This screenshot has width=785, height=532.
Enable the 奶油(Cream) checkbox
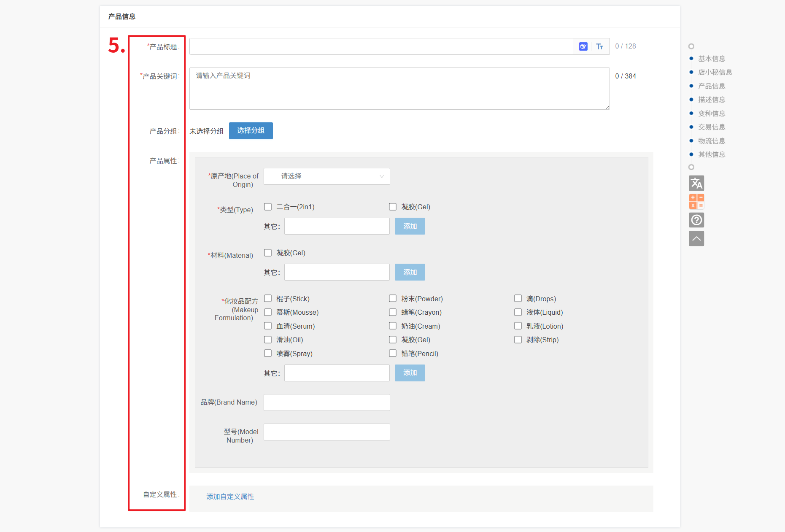tap(393, 326)
